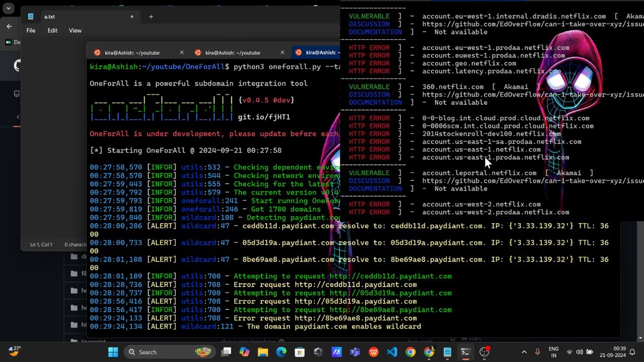Switch to the a.txt tab
The width and height of the screenshot is (644, 362).
(49, 17)
